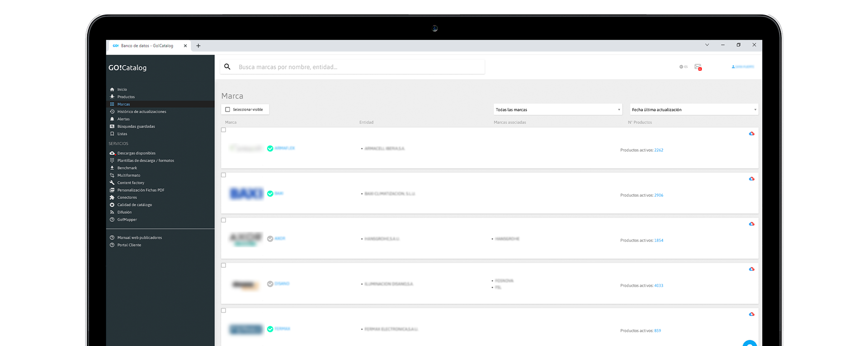Image resolution: width=868 pixels, height=346 pixels.
Task: Close the Banco de datos tab
Action: point(185,46)
